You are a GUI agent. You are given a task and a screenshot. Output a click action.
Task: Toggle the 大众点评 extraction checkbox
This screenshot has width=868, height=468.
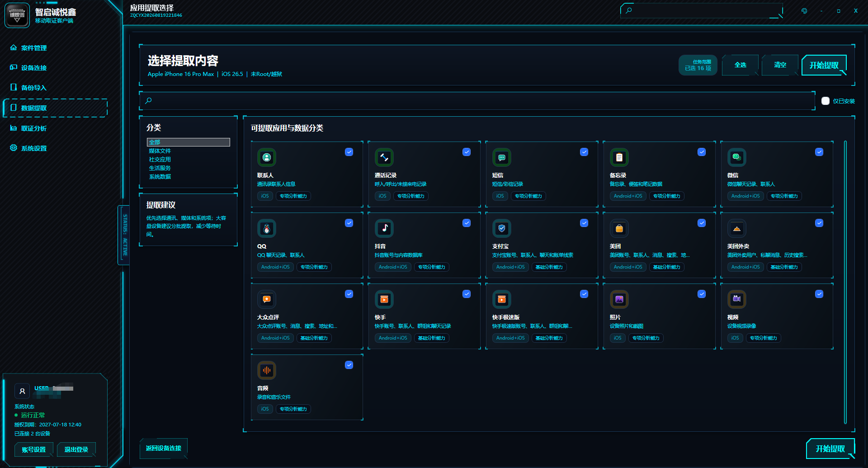pos(349,294)
